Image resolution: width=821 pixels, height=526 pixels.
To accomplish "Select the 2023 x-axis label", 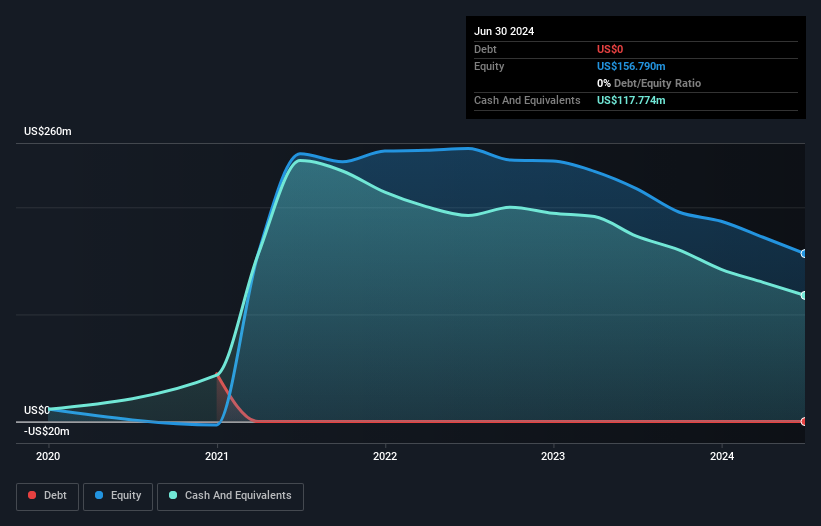I will coord(553,456).
